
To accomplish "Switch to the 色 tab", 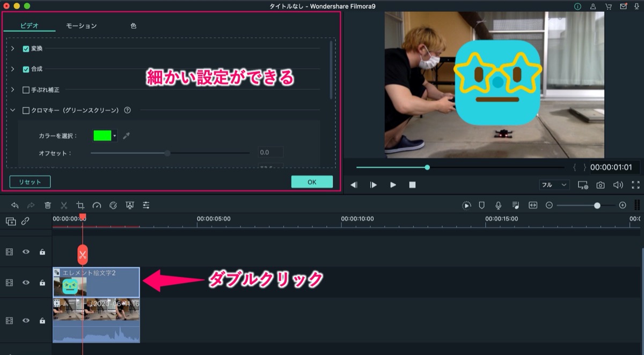I will pos(133,26).
